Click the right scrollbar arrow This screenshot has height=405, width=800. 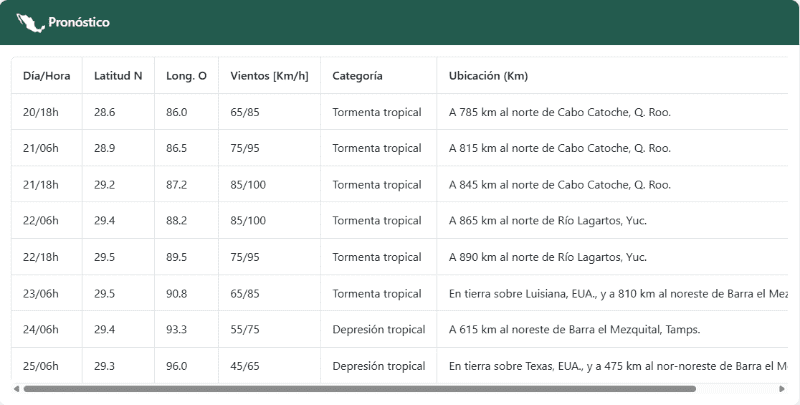[x=782, y=389]
